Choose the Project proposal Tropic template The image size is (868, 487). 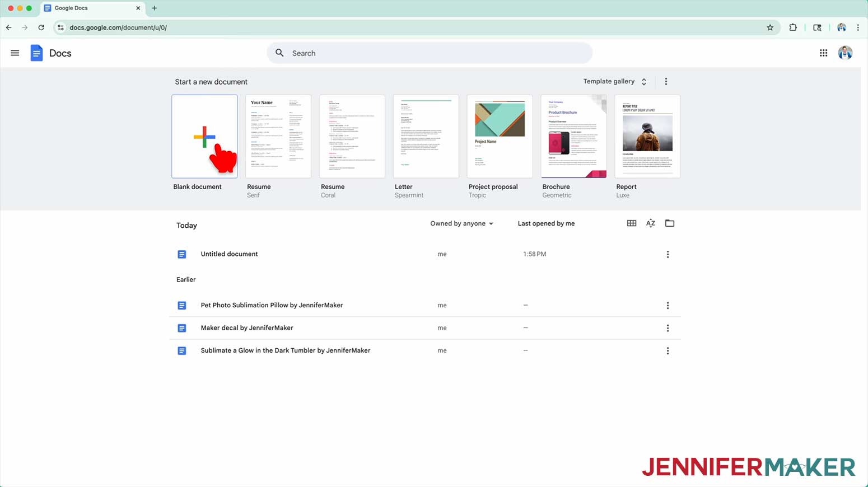pyautogui.click(x=500, y=137)
